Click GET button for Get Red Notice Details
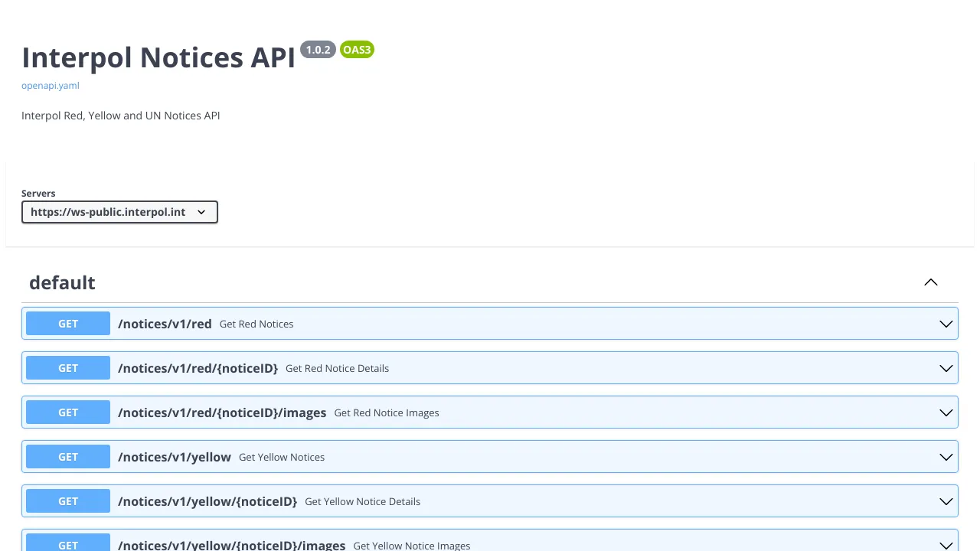This screenshot has height=551, width=980. pyautogui.click(x=68, y=368)
